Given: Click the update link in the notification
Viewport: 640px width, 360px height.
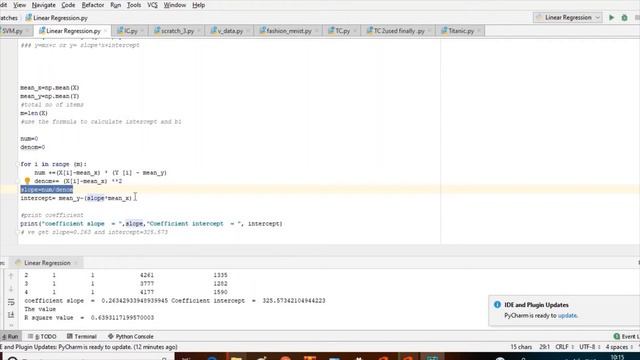Looking at the screenshot, I should tap(567, 316).
